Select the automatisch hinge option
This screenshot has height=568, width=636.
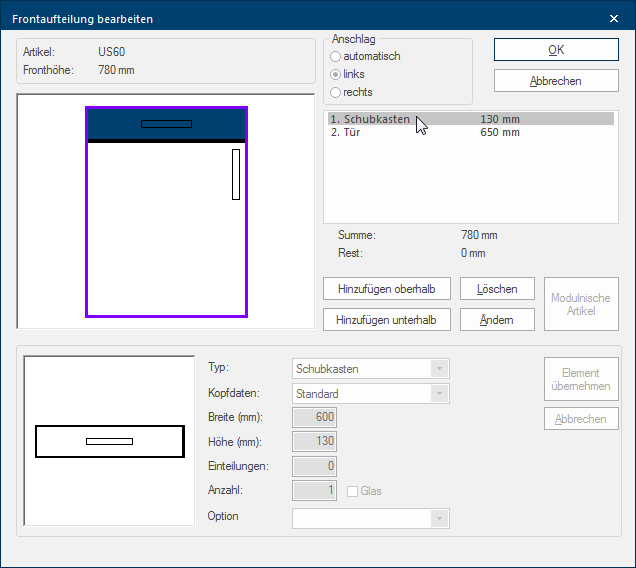click(336, 57)
